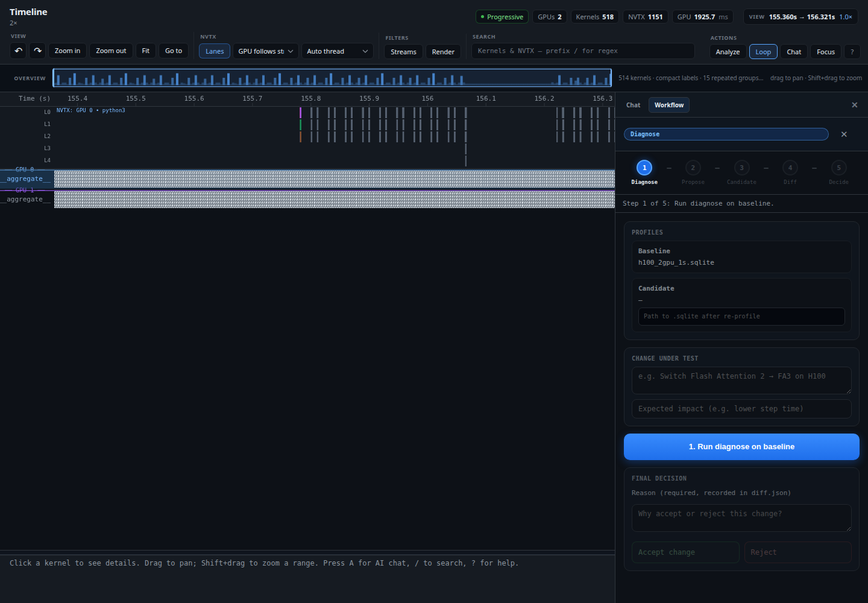Toggle the NVTX Lanes view

215,51
